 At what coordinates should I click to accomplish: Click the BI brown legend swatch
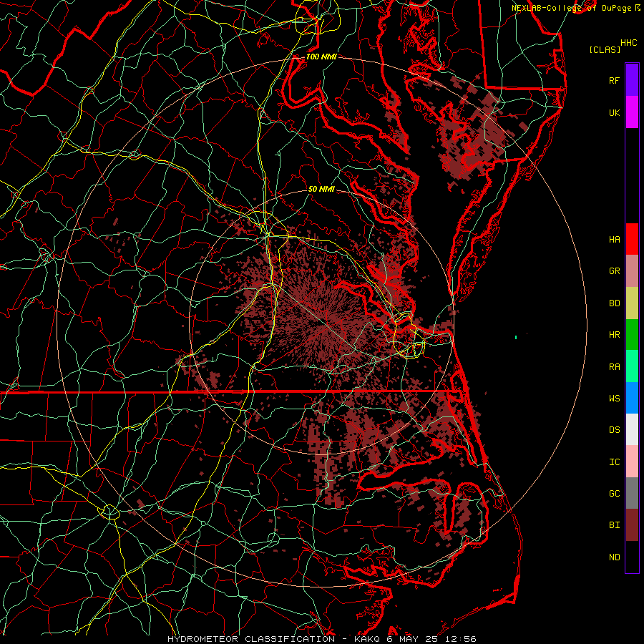632,525
